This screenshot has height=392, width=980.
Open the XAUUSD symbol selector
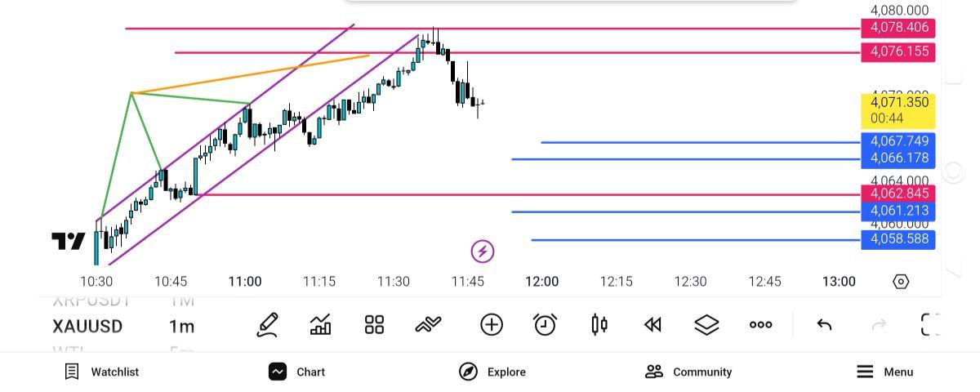pos(87,327)
